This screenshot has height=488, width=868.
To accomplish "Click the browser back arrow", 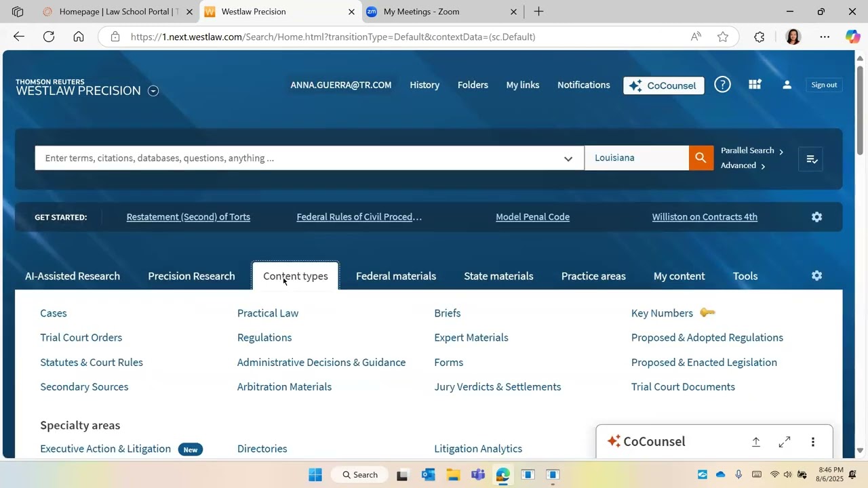I will coord(19,37).
